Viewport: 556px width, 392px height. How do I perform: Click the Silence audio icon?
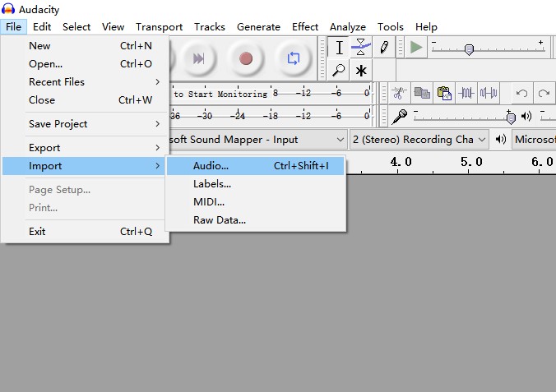(x=489, y=93)
